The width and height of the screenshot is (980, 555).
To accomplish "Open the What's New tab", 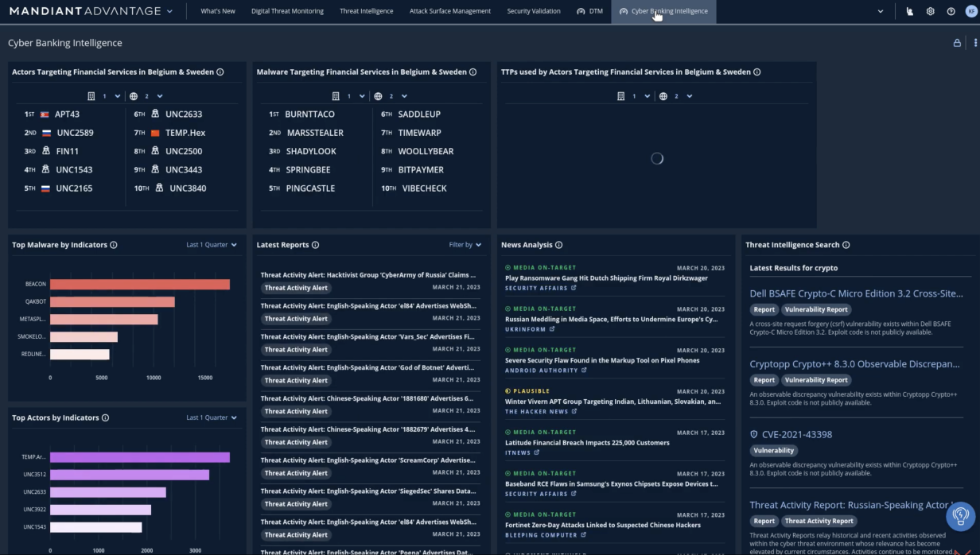I will point(218,11).
